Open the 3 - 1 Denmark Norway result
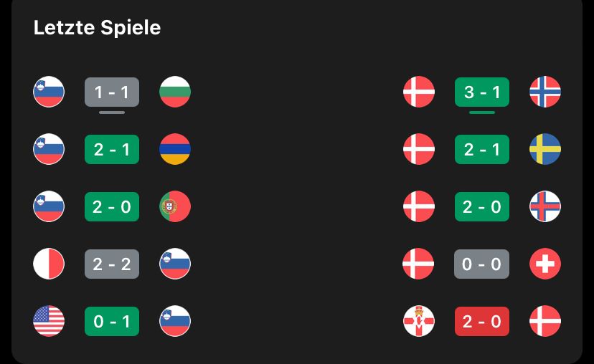Screen dimensions: 594x364 (x=482, y=92)
